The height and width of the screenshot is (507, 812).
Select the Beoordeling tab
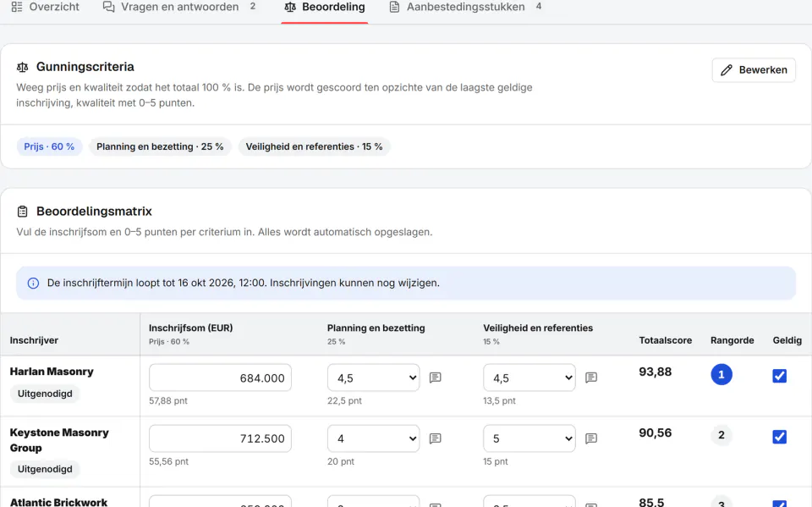tap(325, 8)
